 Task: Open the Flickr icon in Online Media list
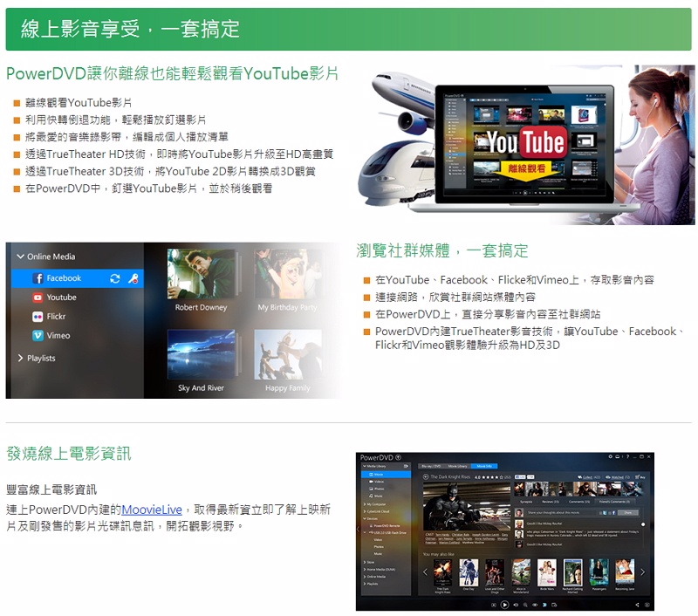click(38, 317)
